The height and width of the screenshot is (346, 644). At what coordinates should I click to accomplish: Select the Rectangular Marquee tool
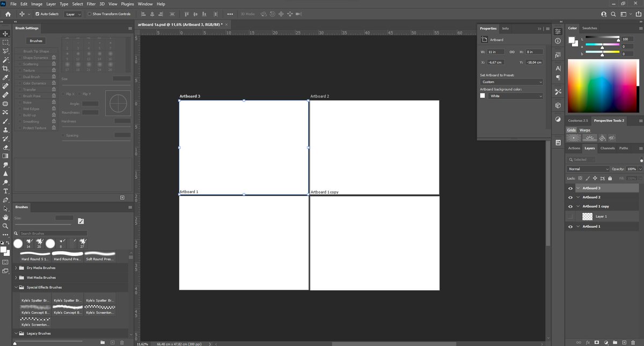click(x=5, y=42)
